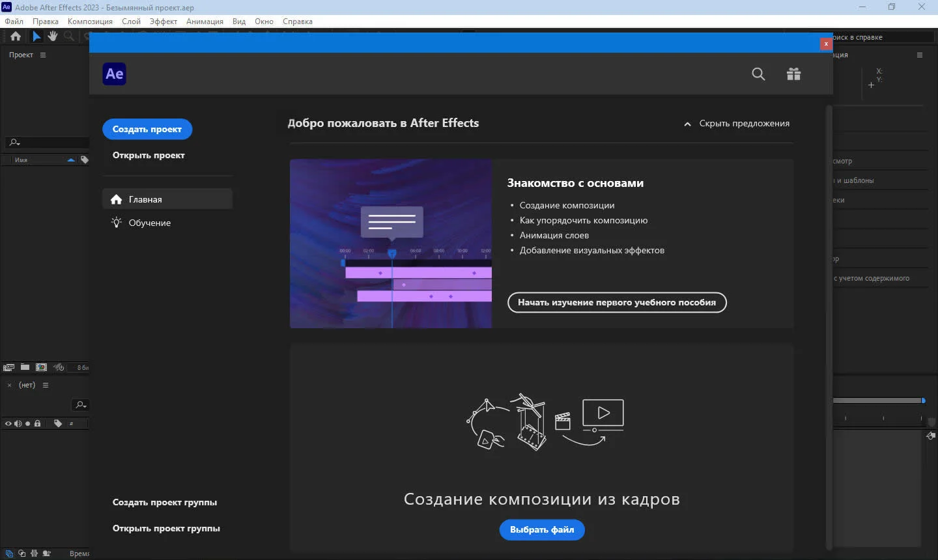Open the Композиция menu

click(x=90, y=21)
